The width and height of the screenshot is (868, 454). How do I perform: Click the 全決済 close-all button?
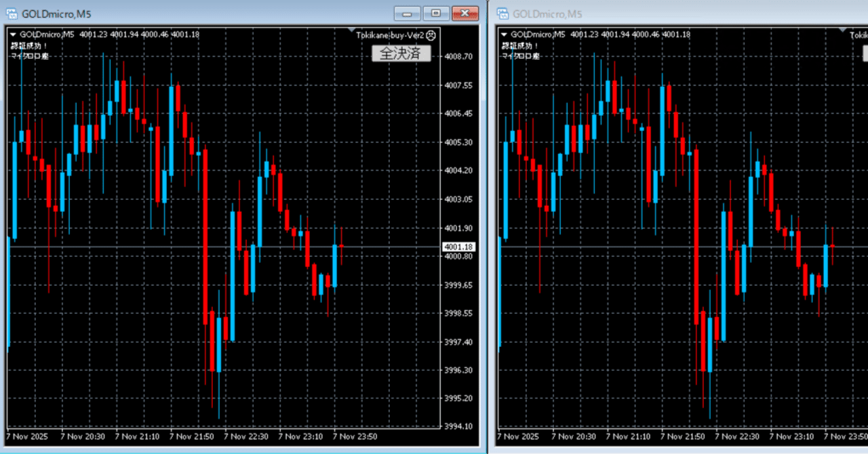point(401,54)
